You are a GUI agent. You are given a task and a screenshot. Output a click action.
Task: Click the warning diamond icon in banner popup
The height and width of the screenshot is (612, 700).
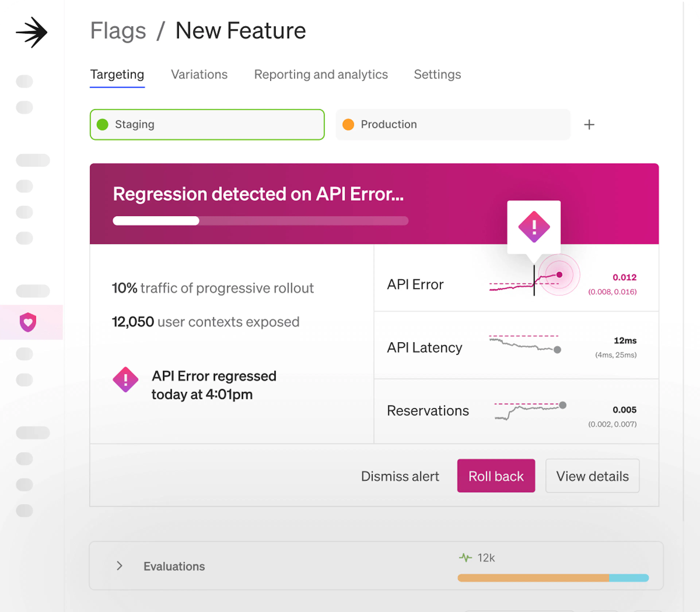pos(534,227)
